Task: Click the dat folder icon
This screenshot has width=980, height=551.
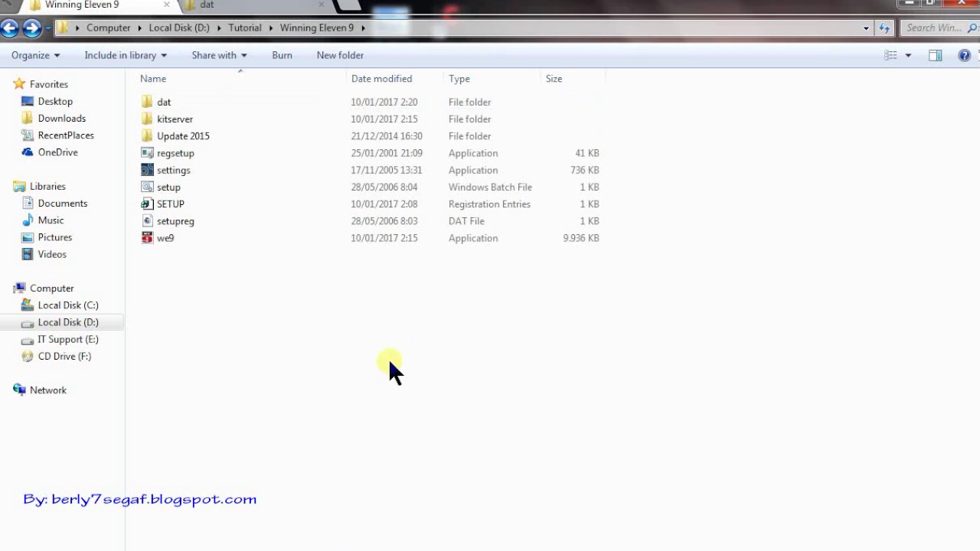Action: coord(147,102)
